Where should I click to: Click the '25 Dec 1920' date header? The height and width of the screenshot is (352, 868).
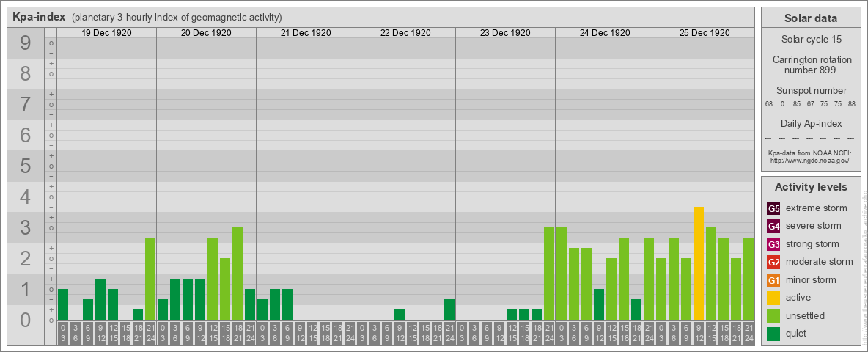pos(704,33)
